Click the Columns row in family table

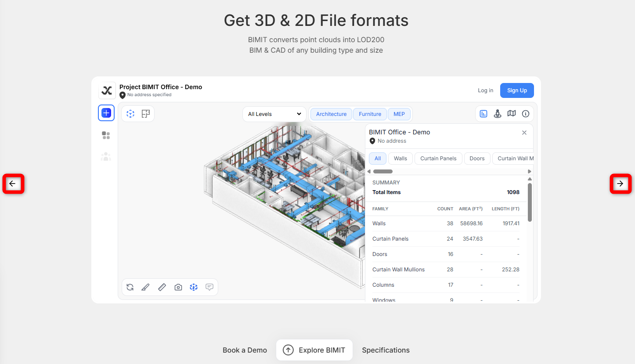tap(446, 285)
